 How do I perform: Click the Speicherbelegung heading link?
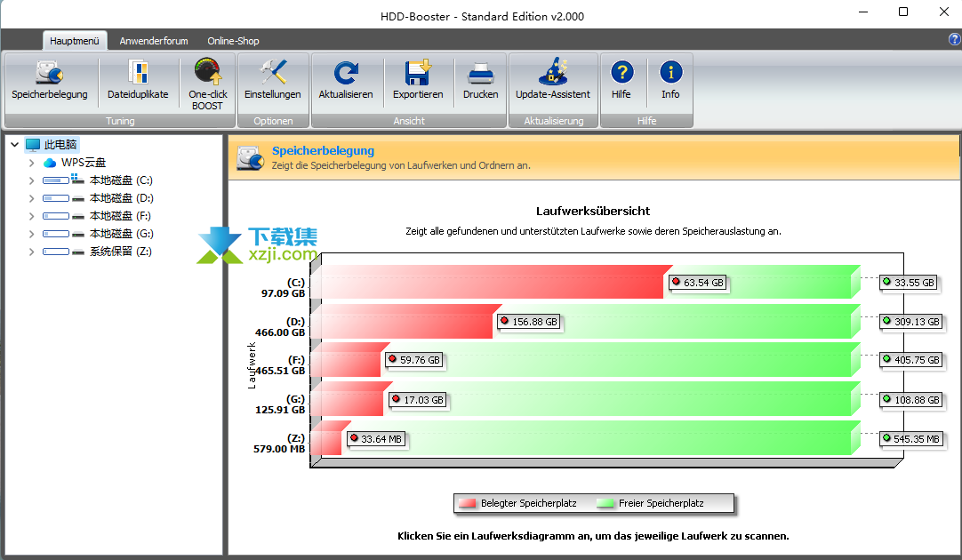tap(323, 151)
